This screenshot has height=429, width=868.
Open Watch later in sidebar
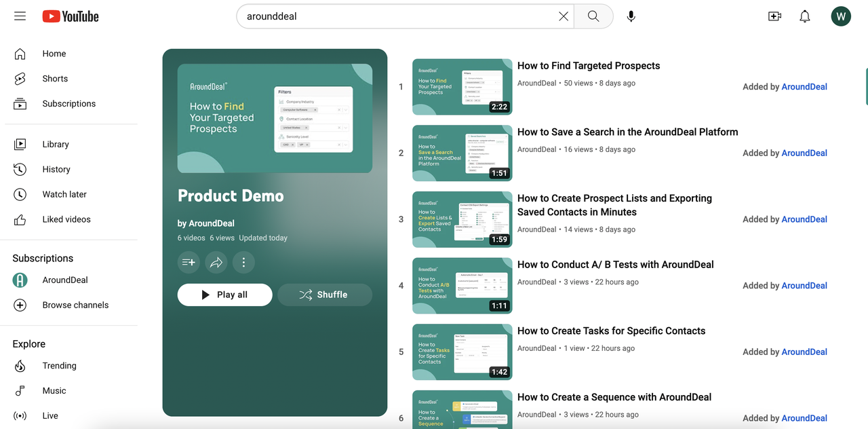(x=64, y=194)
